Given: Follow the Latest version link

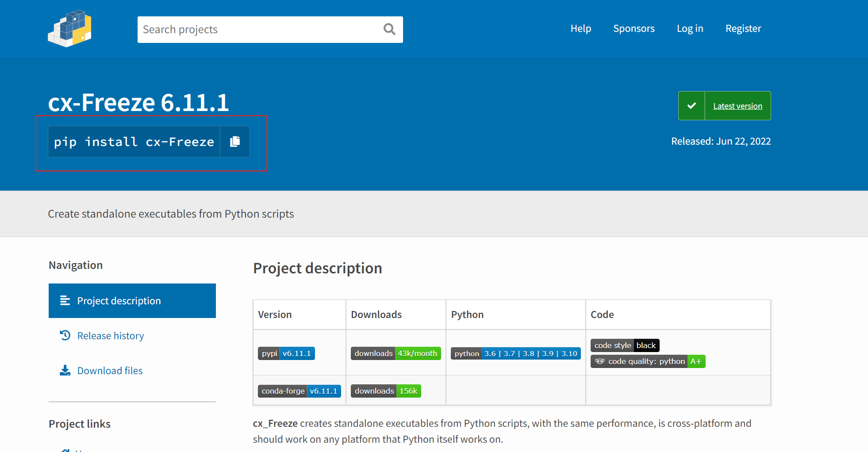Looking at the screenshot, I should 737,106.
